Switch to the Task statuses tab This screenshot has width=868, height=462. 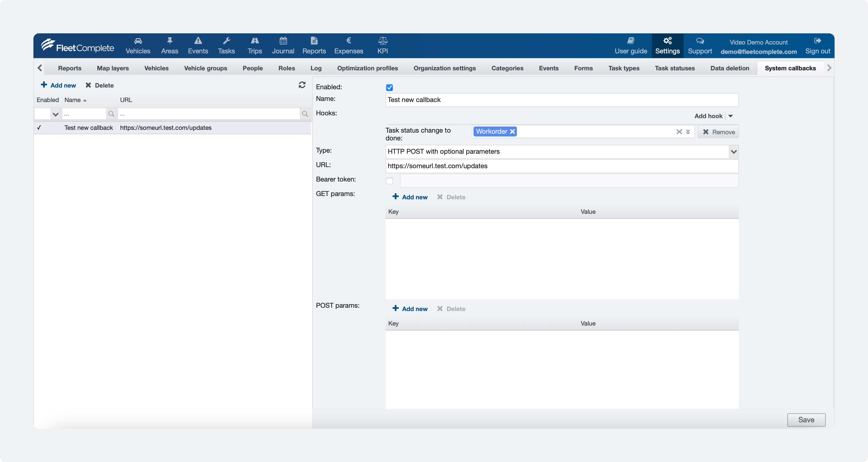[675, 68]
